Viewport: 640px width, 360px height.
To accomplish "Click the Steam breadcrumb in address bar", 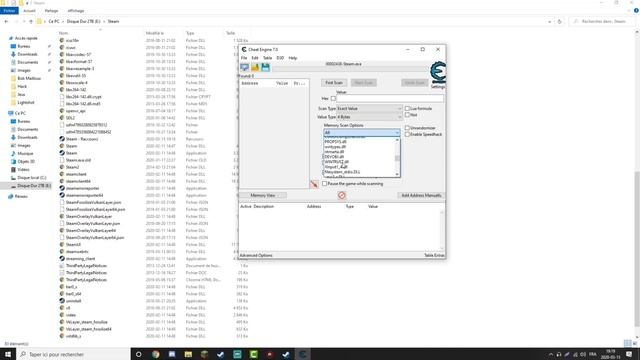I will pyautogui.click(x=113, y=21).
